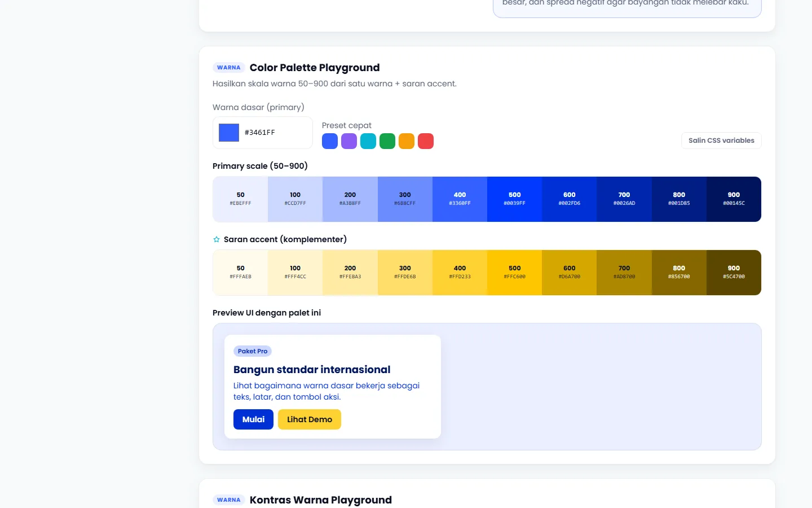Click WARNA badge beside Kontras Warna Playground

(x=229, y=500)
